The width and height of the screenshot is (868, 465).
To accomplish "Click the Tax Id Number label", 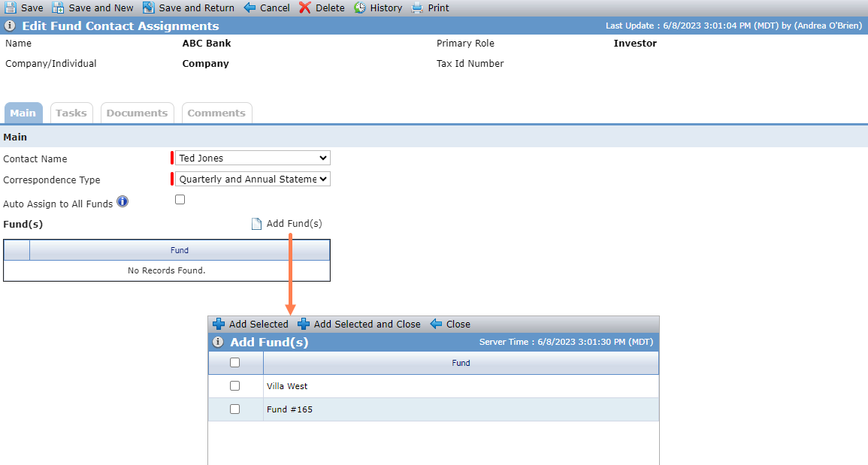I will pyautogui.click(x=470, y=64).
